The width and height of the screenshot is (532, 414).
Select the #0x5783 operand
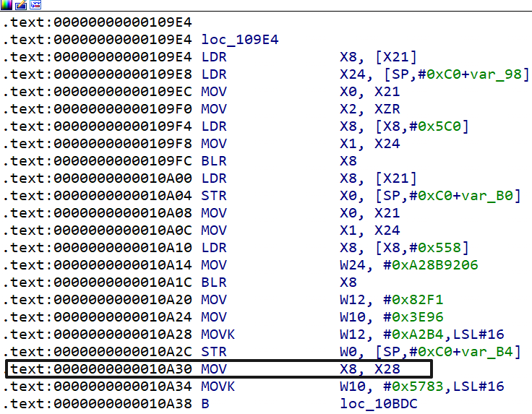(413, 387)
